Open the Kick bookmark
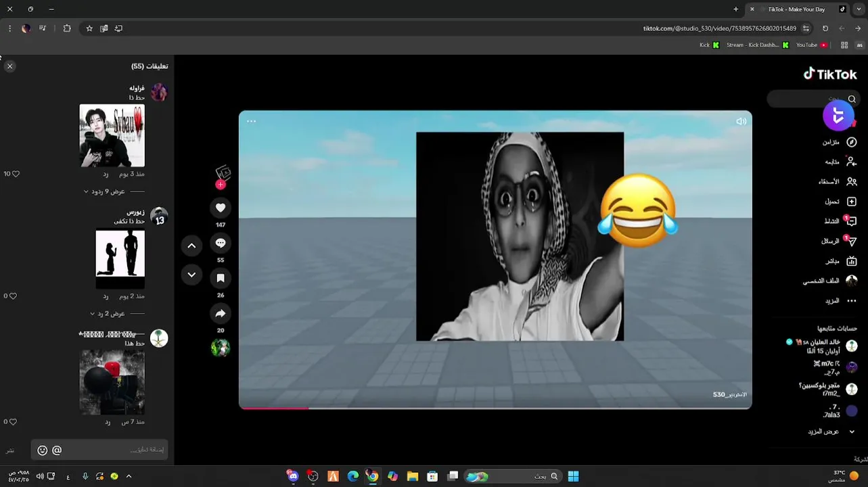Viewport: 868px width, 487px height. pos(709,45)
